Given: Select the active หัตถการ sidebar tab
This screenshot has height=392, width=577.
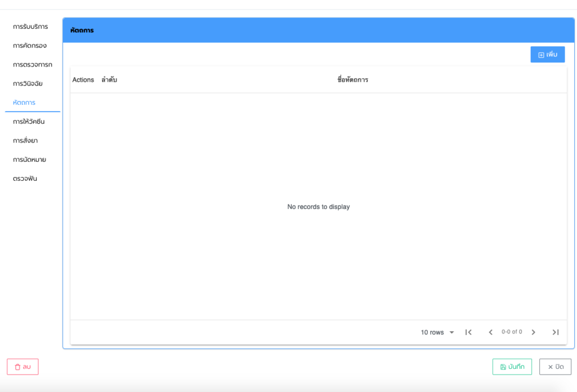Looking at the screenshot, I should click(x=24, y=103).
